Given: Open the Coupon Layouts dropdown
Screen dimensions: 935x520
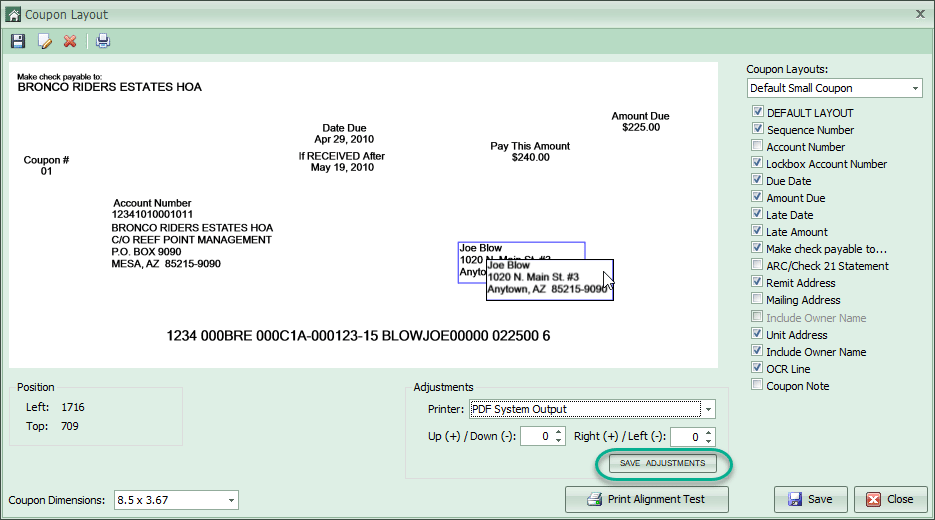Looking at the screenshot, I should pyautogui.click(x=915, y=88).
